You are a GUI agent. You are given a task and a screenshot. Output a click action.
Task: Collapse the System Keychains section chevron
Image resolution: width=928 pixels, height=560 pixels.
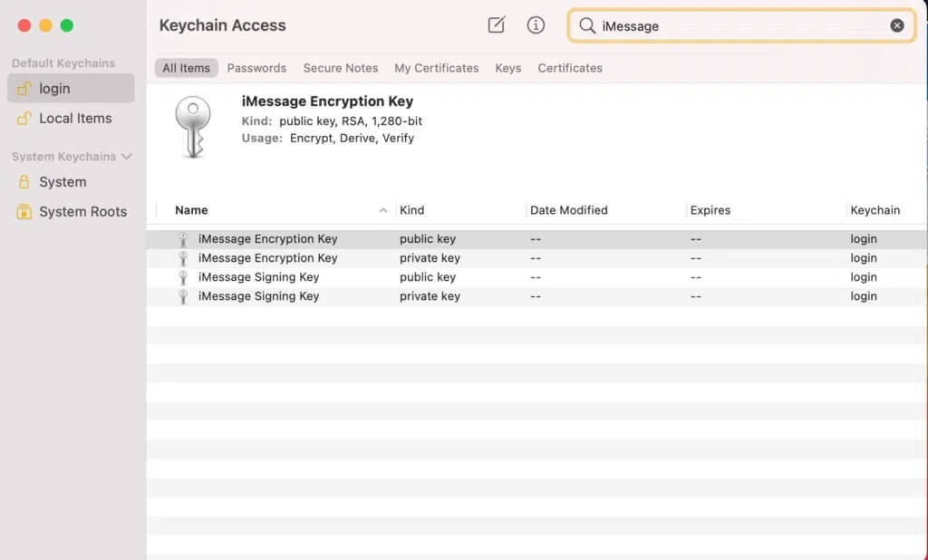(x=126, y=157)
